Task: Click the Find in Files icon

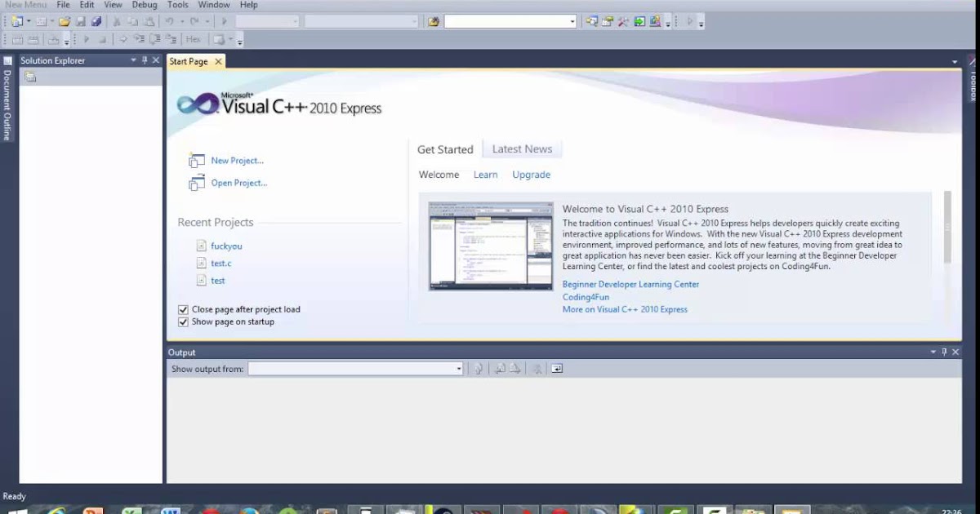Action: click(x=434, y=21)
